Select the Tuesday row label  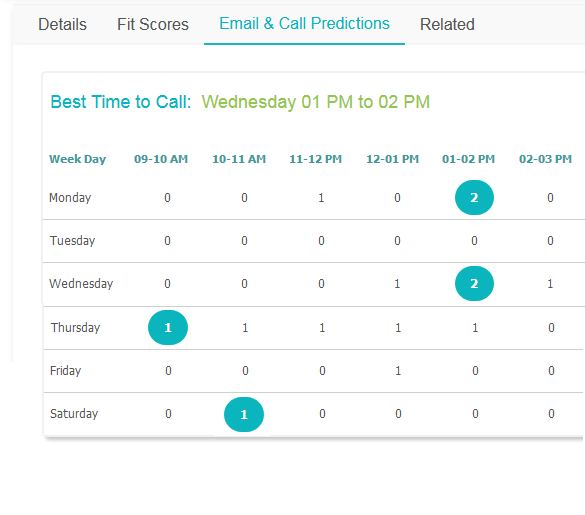point(72,241)
